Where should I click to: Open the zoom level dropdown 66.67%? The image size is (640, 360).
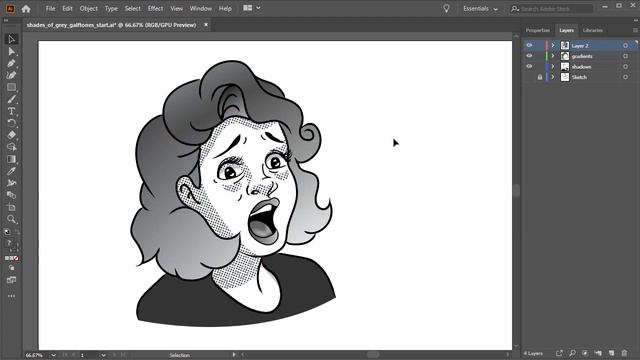[53, 355]
